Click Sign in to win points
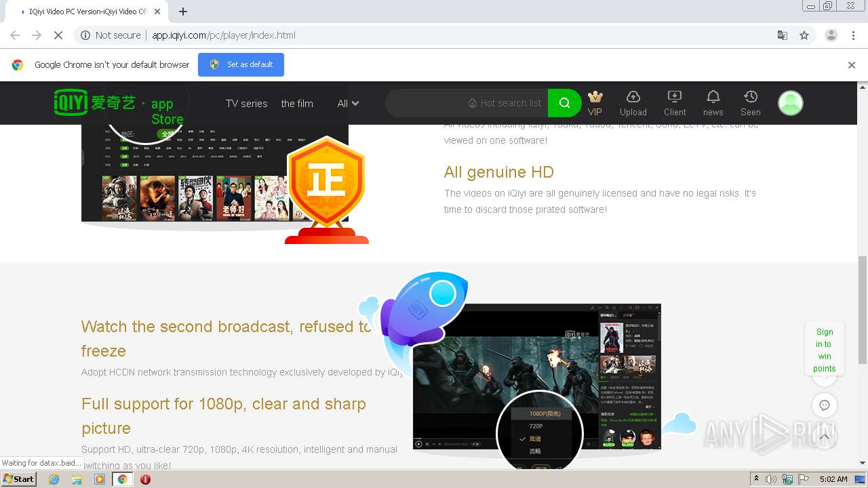Viewport: 868px width, 488px height. point(825,350)
